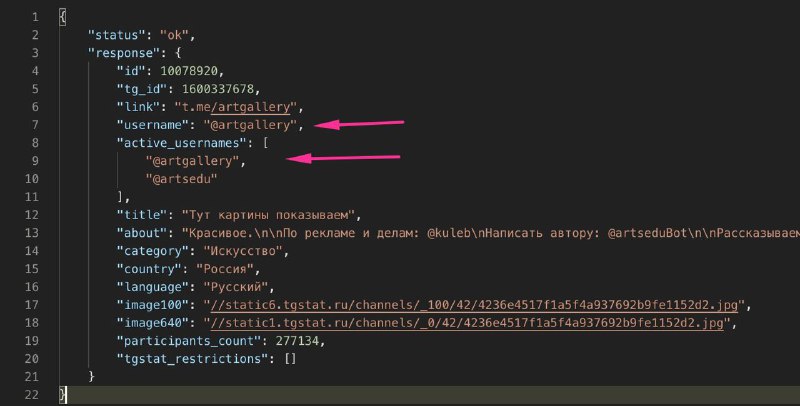Viewport: 800px width, 406px height.
Task: Click the "country" key
Action: 149,269
